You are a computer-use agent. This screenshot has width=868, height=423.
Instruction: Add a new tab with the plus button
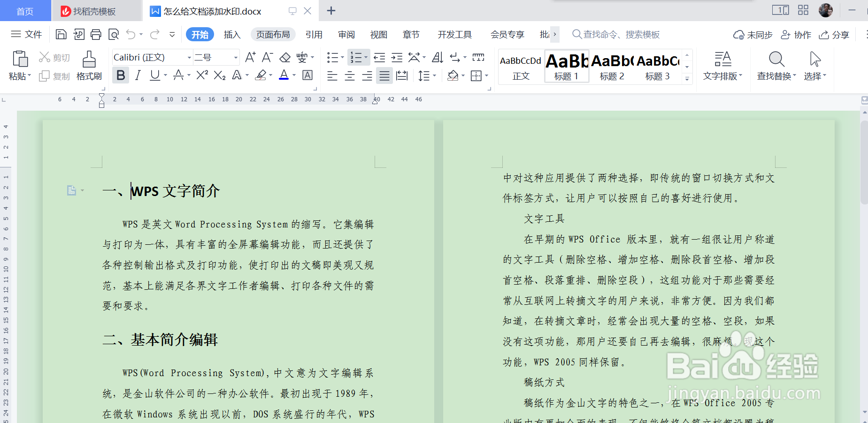(x=331, y=11)
